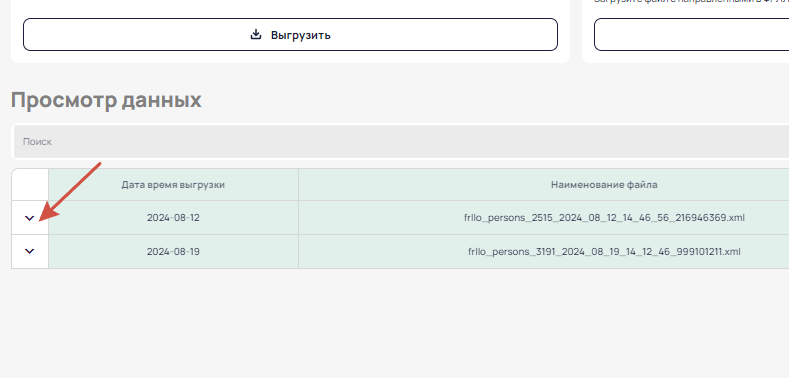Open file frllo_persons_3191_2024_08_19 xml name

pyautogui.click(x=604, y=251)
